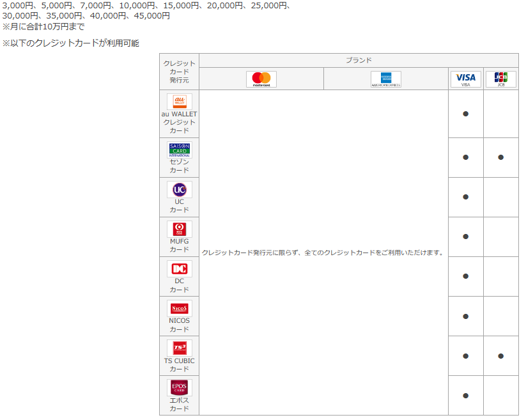
Task: Click the UC card logo
Action: [x=180, y=189]
